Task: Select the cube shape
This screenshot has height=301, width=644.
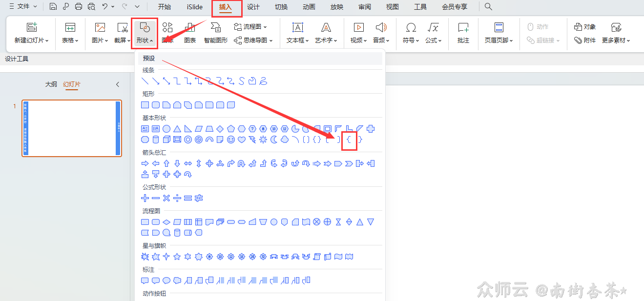Action: [x=166, y=140]
